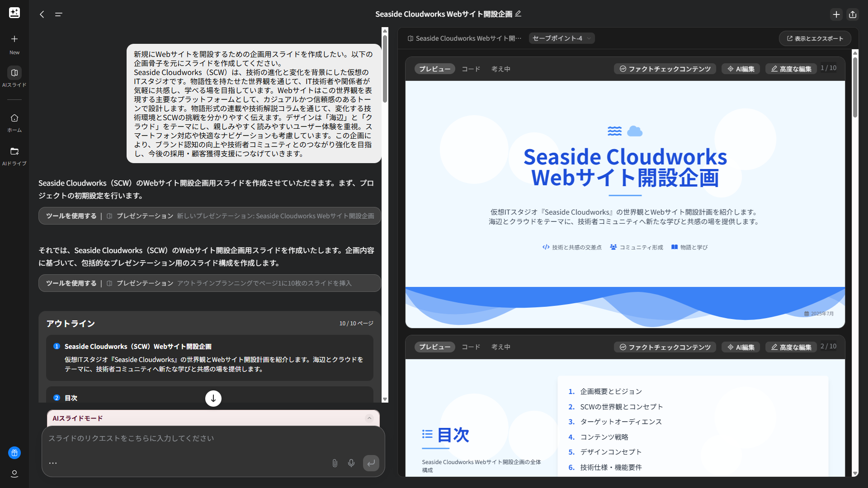This screenshot has width=868, height=488.
Task: Switch to コード tab on slide 1
Action: point(471,69)
